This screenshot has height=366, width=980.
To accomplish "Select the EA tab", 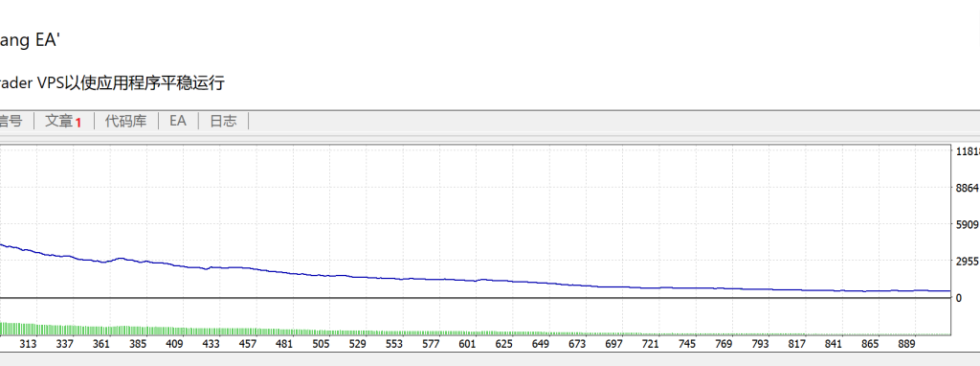I will pyautogui.click(x=178, y=122).
